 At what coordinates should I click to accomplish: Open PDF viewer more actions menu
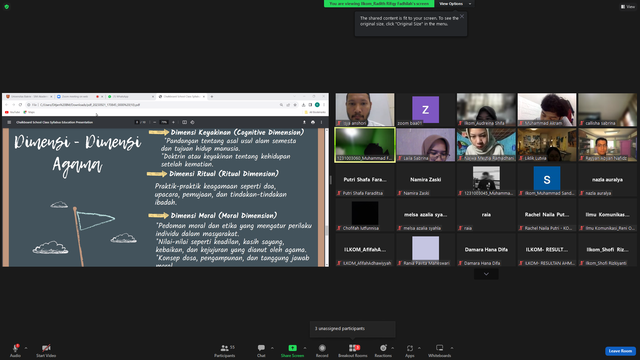click(321, 122)
